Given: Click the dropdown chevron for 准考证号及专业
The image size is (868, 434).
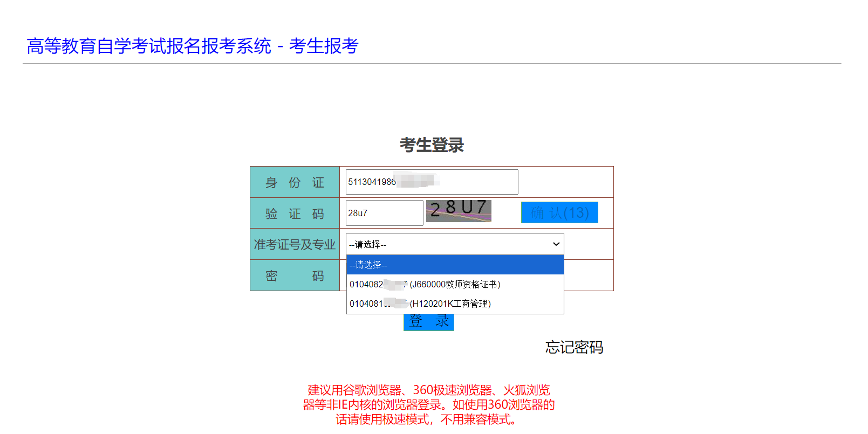Looking at the screenshot, I should click(556, 244).
